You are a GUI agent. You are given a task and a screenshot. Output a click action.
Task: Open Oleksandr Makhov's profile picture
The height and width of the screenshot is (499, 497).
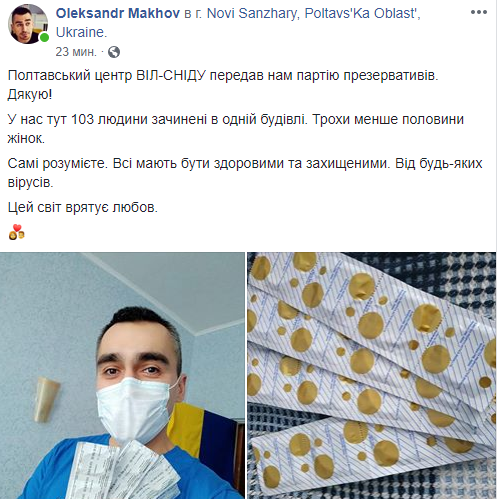click(28, 24)
